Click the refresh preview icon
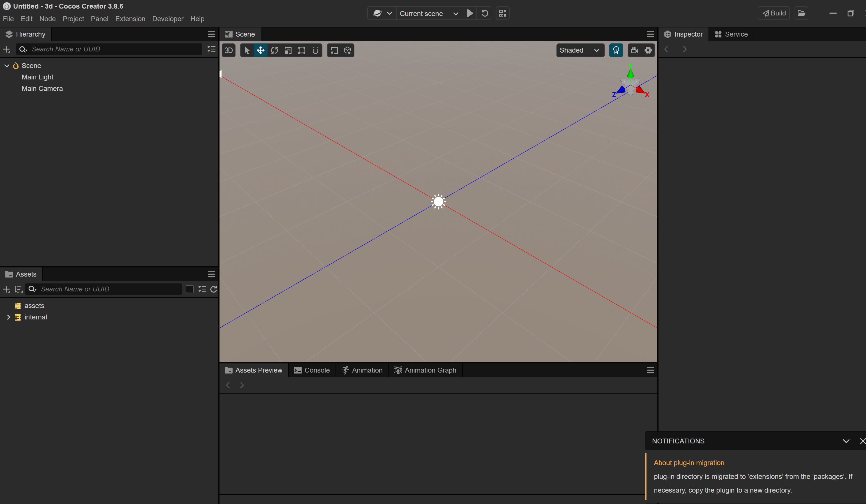This screenshot has width=866, height=504. click(x=484, y=13)
